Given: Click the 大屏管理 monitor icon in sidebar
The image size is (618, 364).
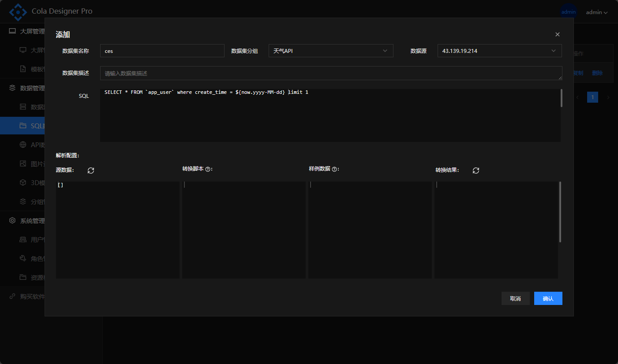Looking at the screenshot, I should coord(12,31).
